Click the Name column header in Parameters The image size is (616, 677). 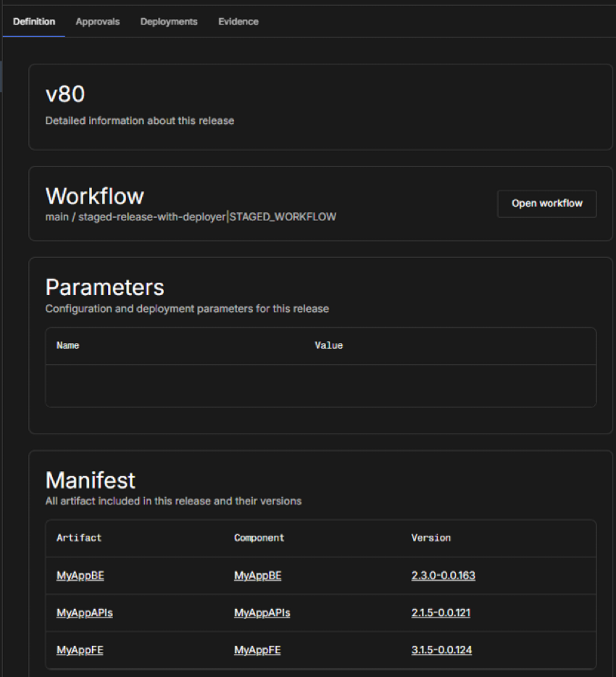67,346
